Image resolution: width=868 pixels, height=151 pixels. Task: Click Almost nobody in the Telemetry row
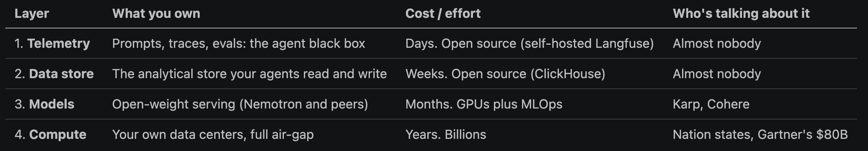coord(717,44)
